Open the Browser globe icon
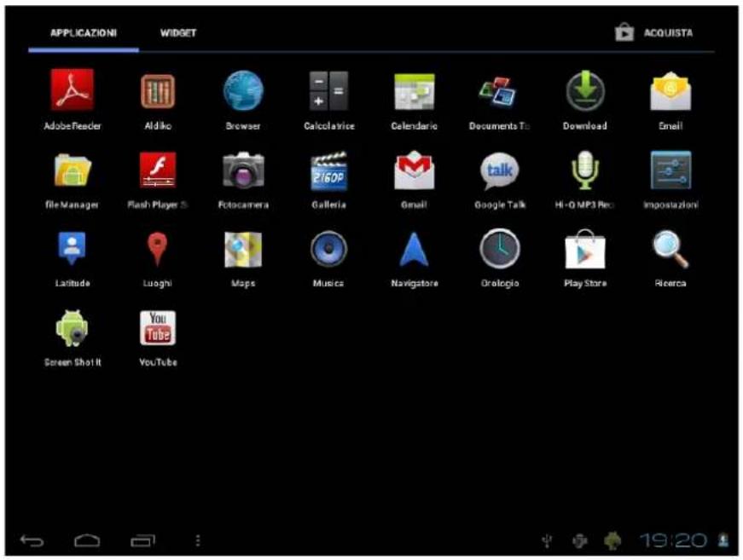743x560 pixels. point(243,90)
